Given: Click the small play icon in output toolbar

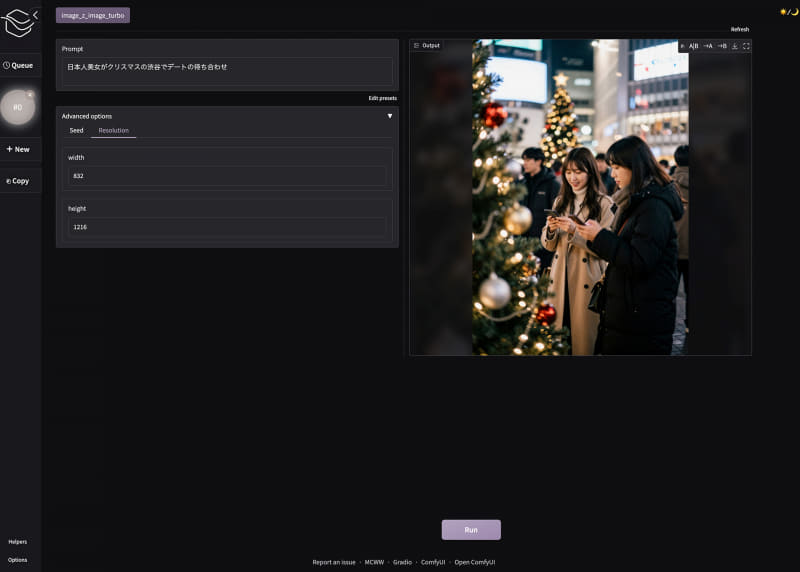Looking at the screenshot, I should (683, 46).
